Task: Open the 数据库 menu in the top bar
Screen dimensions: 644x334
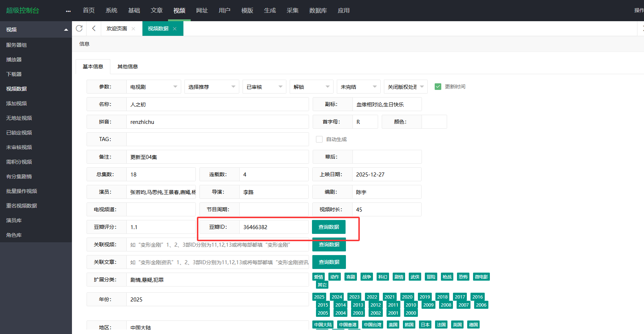Action: coord(318,11)
